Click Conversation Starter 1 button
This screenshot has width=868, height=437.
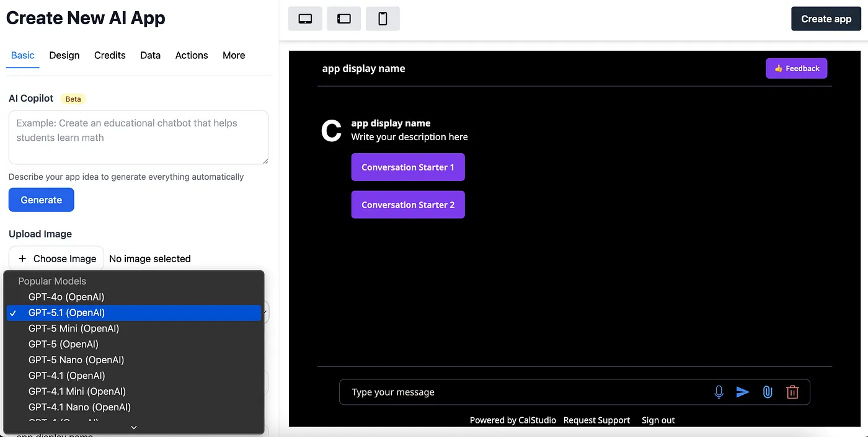click(x=408, y=167)
